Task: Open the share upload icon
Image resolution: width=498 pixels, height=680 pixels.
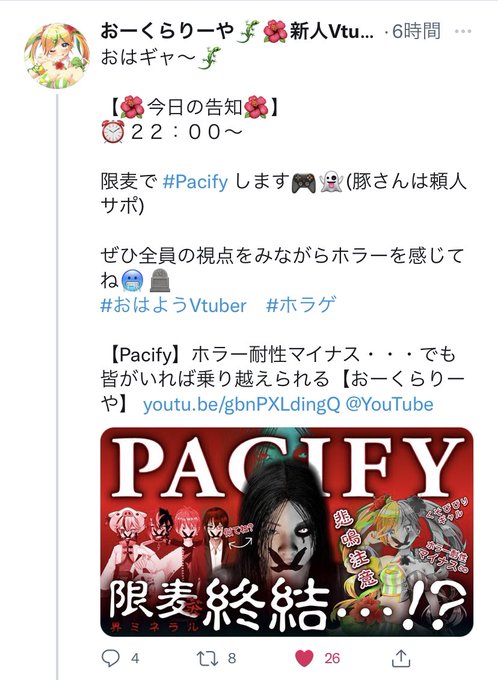Action: 401,658
